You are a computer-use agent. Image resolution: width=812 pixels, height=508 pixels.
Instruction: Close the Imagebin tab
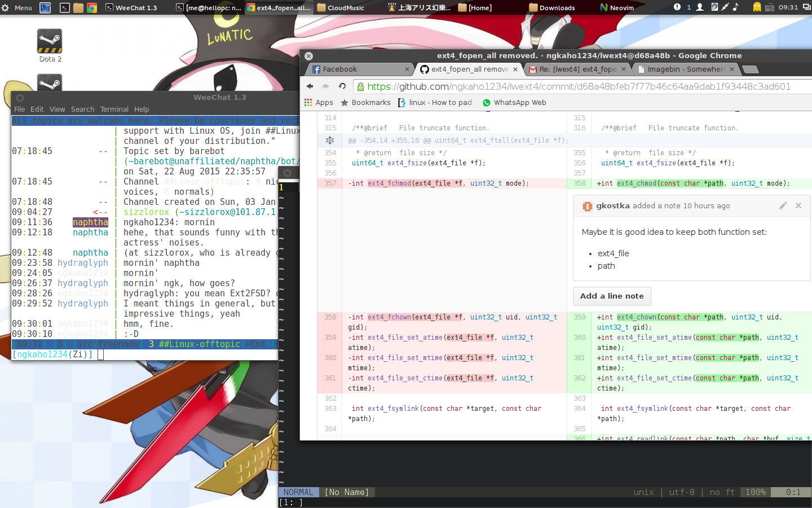tap(732, 69)
